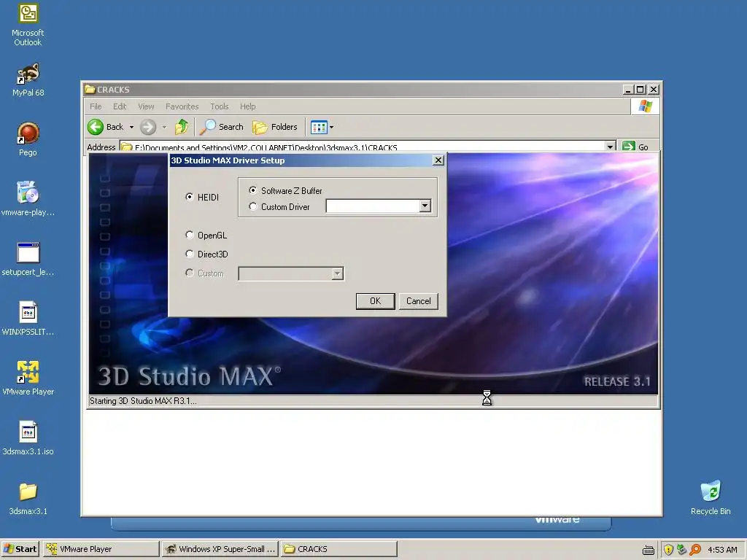
Task: Expand the Back button history arrow
Action: (131, 127)
